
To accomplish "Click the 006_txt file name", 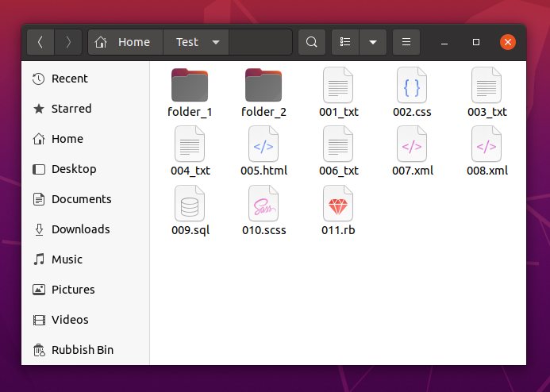I will point(338,171).
